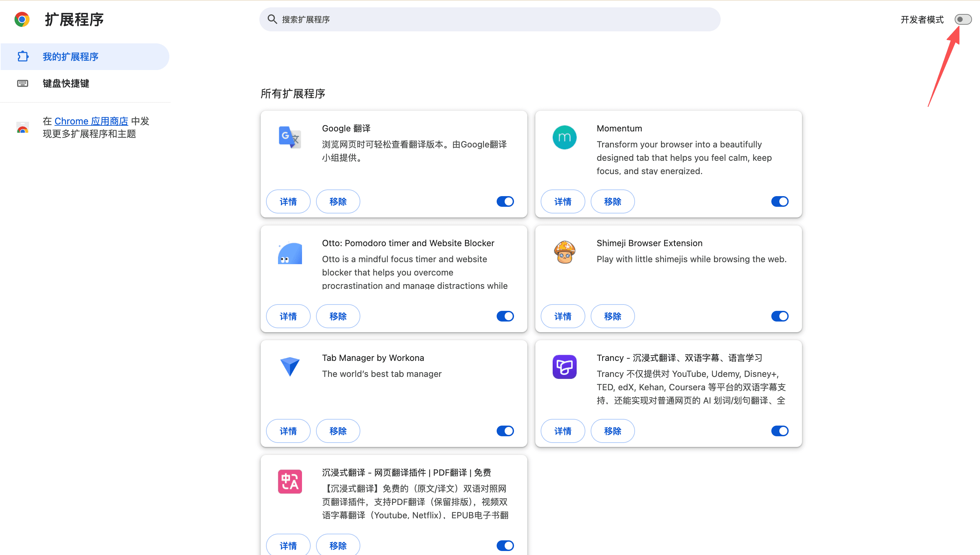
Task: Disable the Shimeji Browser Extension toggle
Action: pyautogui.click(x=779, y=316)
